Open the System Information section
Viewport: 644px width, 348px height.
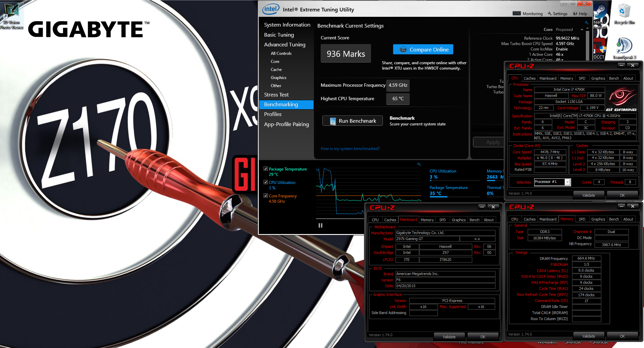click(x=287, y=25)
